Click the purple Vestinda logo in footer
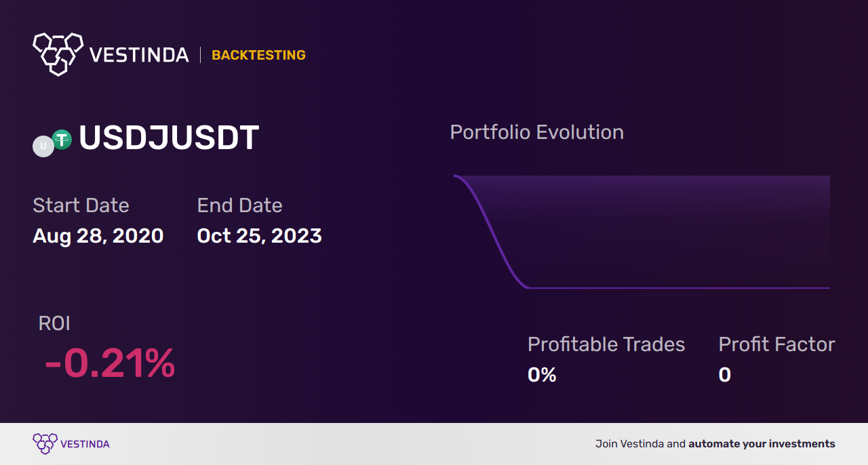Image resolution: width=868 pixels, height=465 pixels. (45, 443)
